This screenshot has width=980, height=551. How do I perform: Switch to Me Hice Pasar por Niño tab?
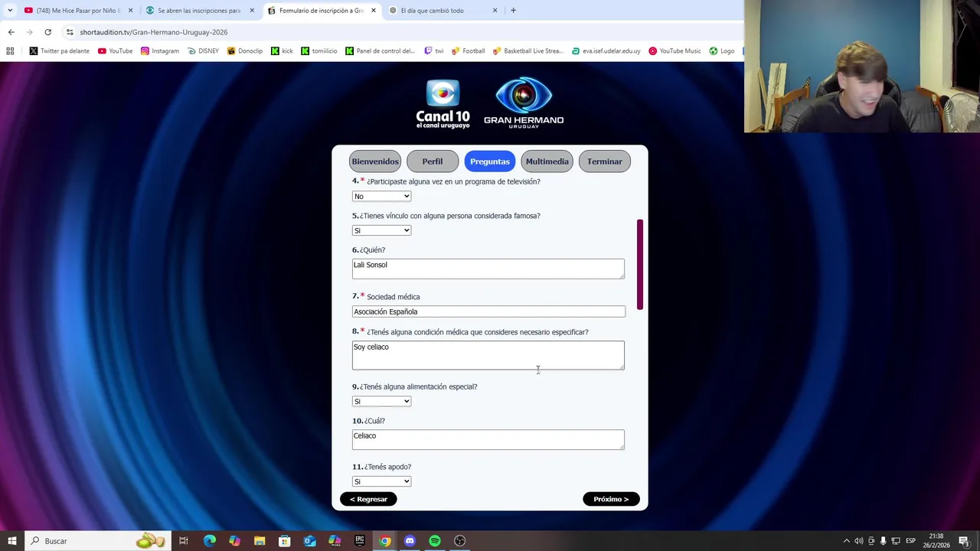coord(78,11)
